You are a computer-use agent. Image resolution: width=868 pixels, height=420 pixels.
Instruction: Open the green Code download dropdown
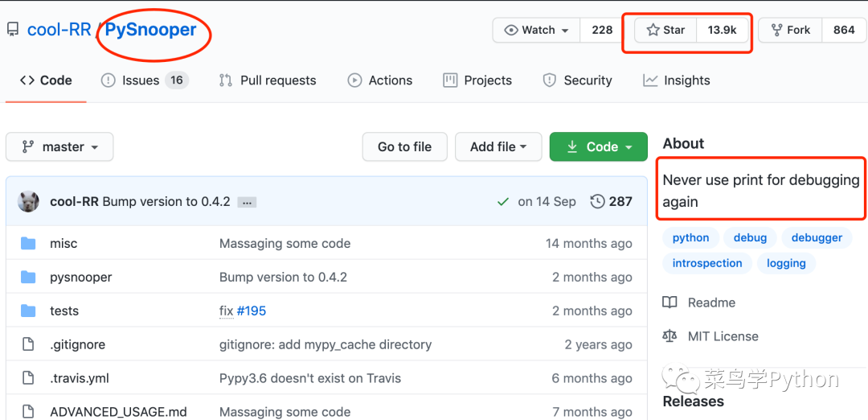(x=599, y=146)
